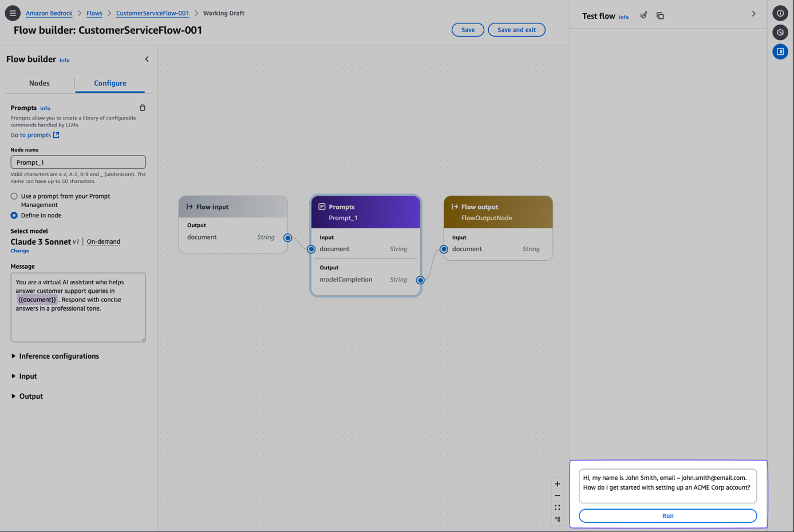Zoom in on the flow canvas
794x532 pixels.
[557, 484]
